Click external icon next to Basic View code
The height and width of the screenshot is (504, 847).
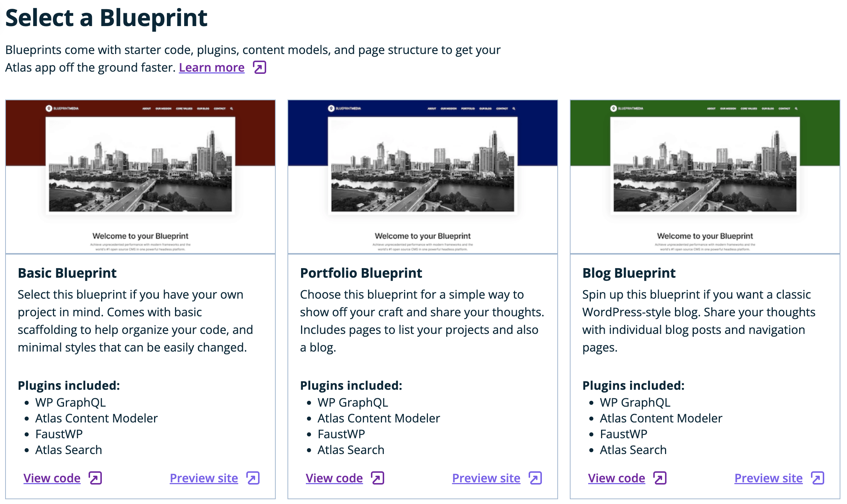[x=96, y=478]
